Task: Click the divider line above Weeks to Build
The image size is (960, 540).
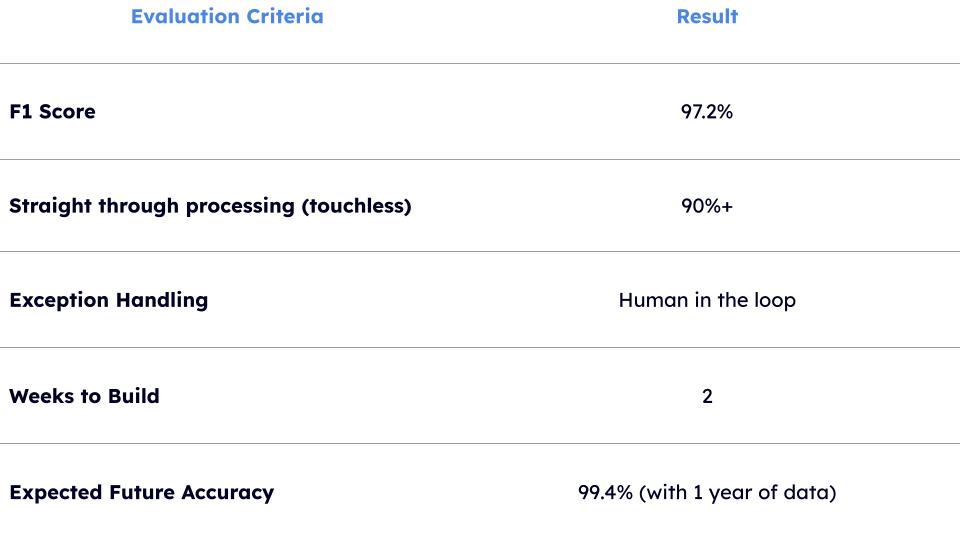Action: [480, 348]
